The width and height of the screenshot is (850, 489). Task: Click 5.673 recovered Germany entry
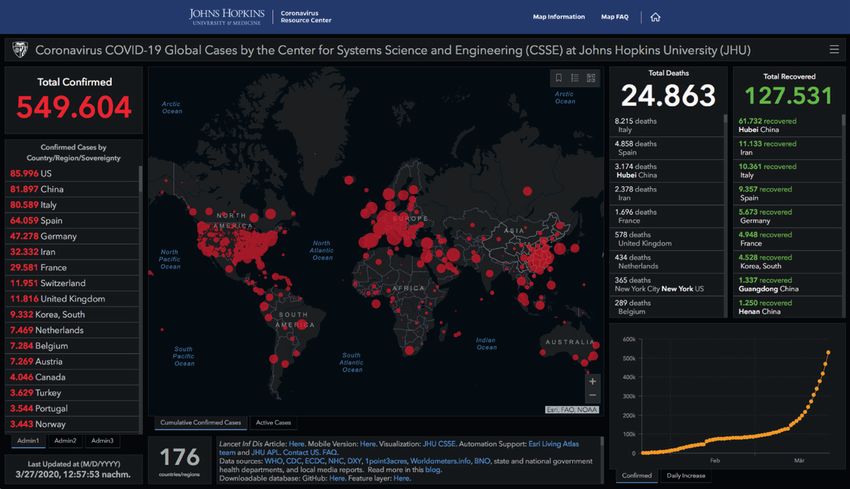(x=788, y=216)
